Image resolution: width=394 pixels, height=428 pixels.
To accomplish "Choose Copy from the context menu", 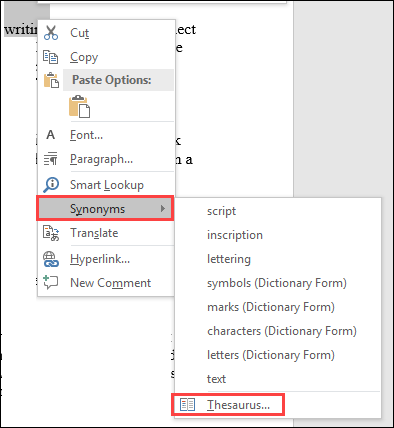I will pos(106,57).
